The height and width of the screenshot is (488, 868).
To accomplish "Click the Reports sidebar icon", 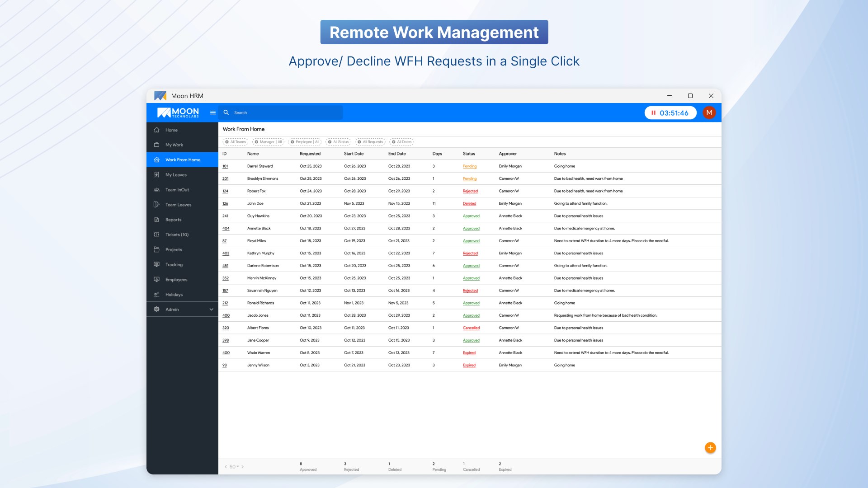I will (x=157, y=220).
